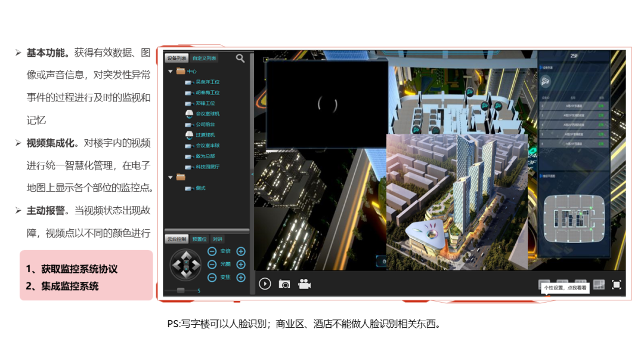
Task: Click the PTZ speed slider handle
Action: point(181,291)
